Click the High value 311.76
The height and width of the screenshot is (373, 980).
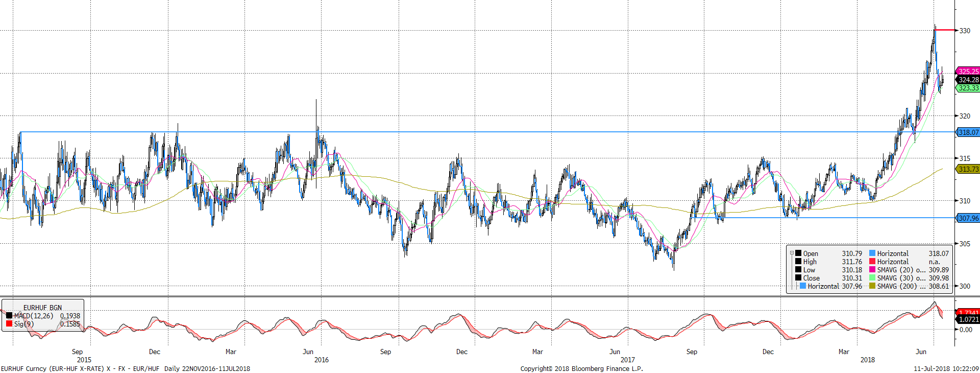[852, 262]
